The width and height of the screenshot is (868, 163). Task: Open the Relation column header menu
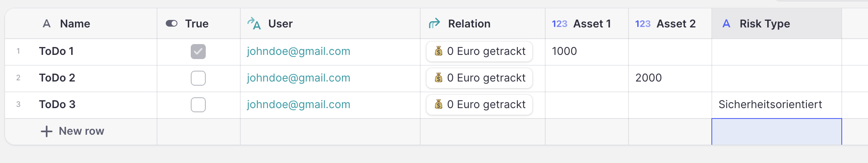(483, 24)
